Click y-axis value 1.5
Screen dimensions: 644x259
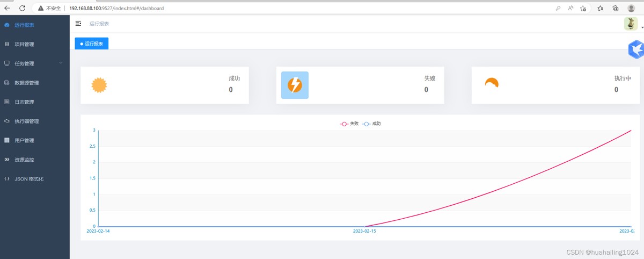pyautogui.click(x=92, y=178)
